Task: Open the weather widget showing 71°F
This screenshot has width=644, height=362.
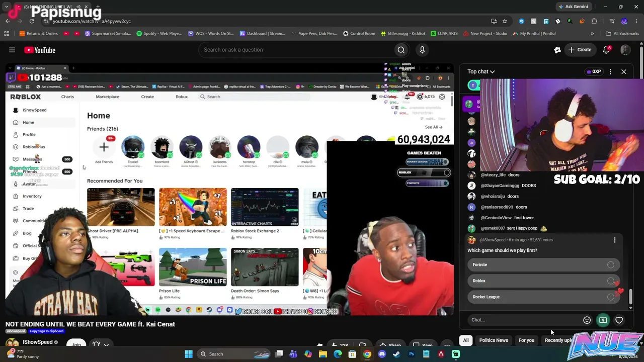Action: coord(22,354)
